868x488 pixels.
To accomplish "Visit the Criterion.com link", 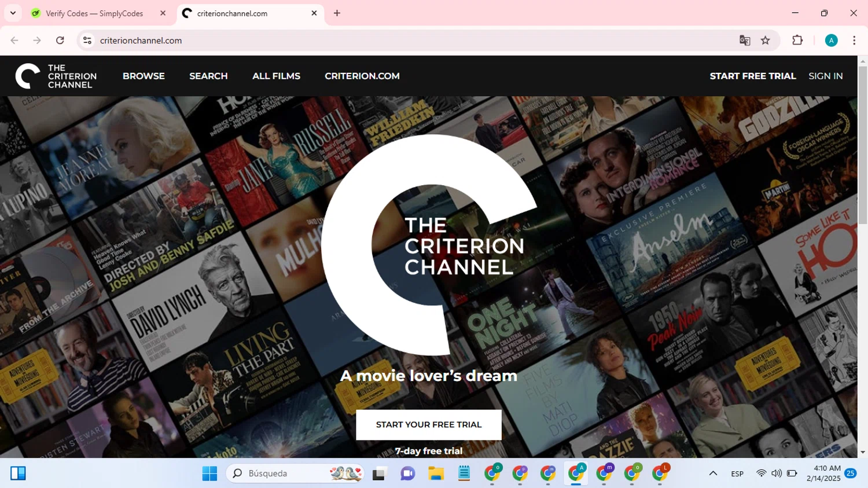I will pos(362,76).
